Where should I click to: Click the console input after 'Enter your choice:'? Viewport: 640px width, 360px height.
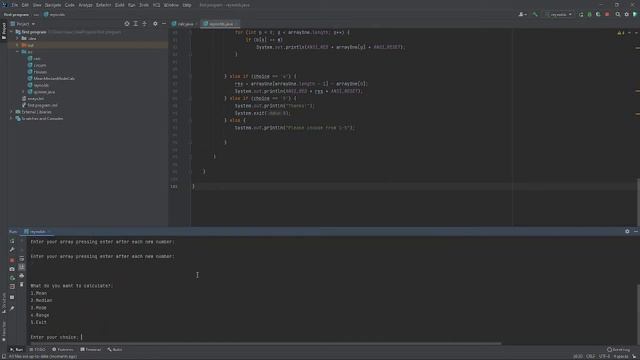click(82, 337)
